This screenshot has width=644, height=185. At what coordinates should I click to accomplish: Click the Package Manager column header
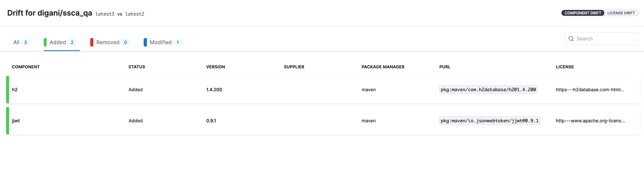[x=383, y=67]
